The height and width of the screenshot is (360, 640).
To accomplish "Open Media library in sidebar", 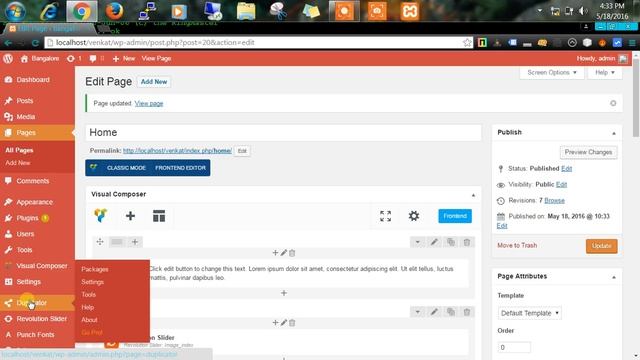I will point(26,117).
